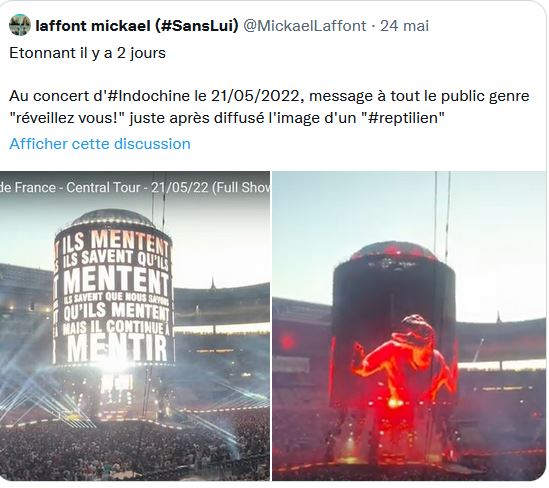Click the ILS MENTENT text on the screen
This screenshot has width=549, height=488.
[x=115, y=242]
